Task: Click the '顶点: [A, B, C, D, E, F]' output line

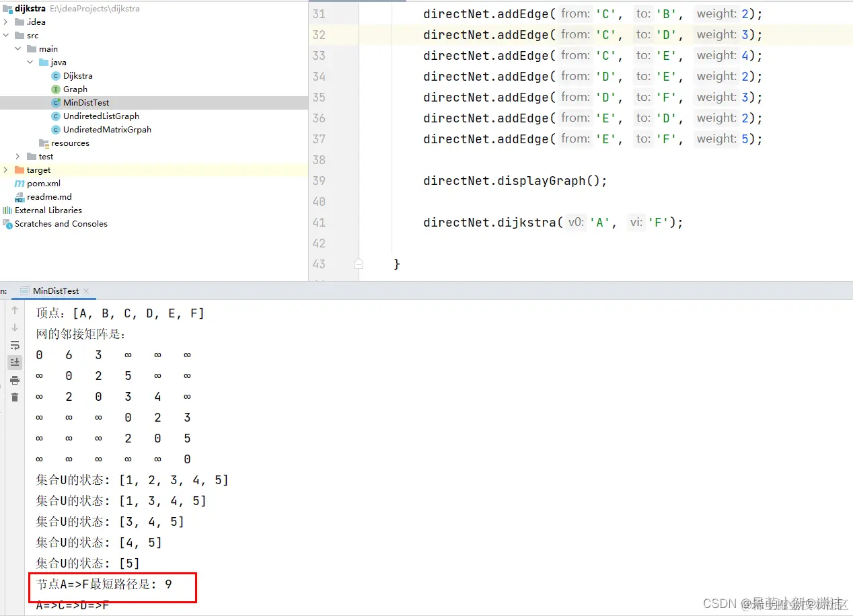Action: pos(120,313)
